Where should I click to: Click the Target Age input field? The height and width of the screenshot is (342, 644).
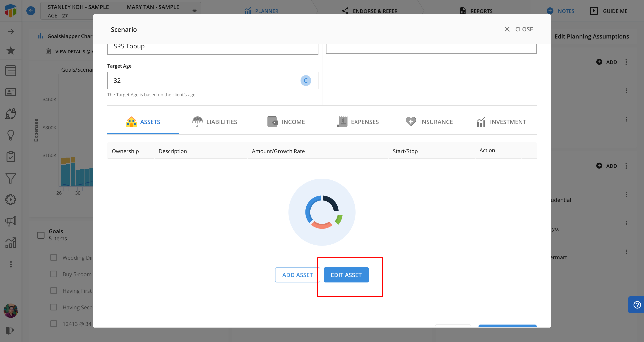(x=213, y=81)
